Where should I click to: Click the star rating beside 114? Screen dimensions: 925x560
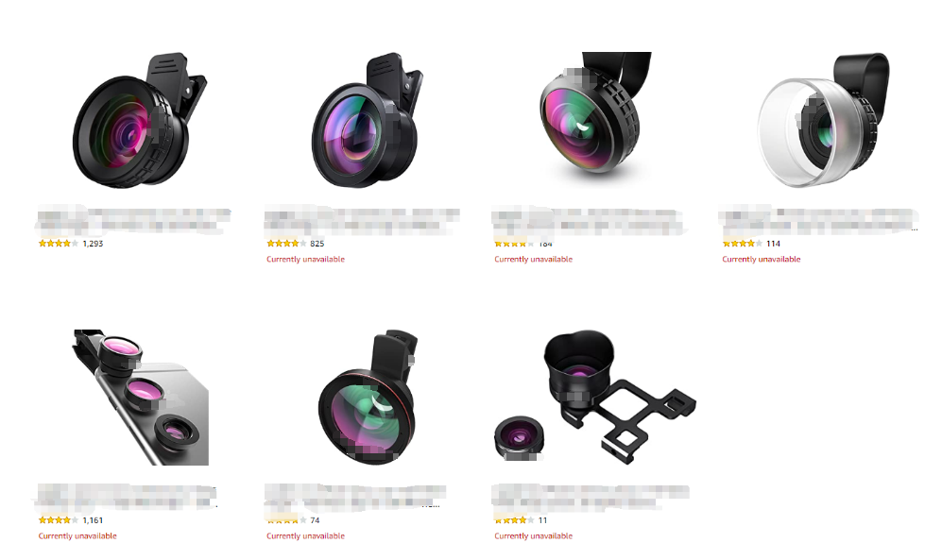[x=742, y=244]
